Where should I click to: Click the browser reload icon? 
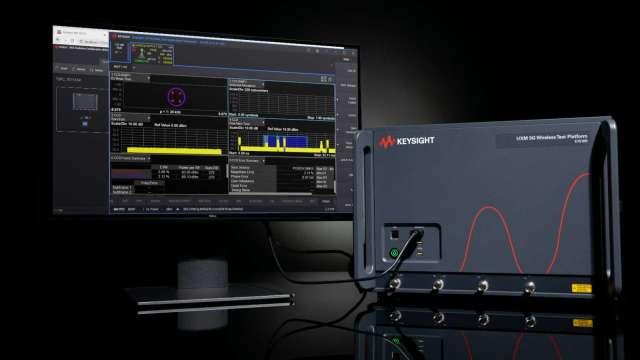pos(73,41)
